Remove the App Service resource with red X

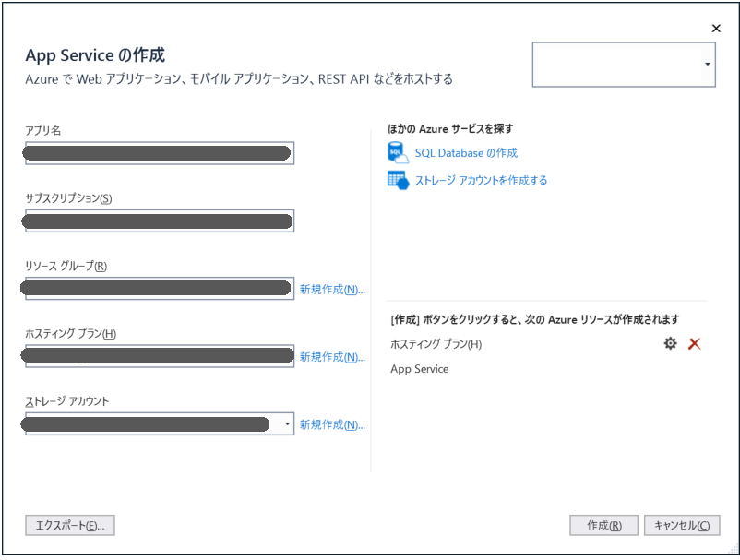(x=694, y=343)
